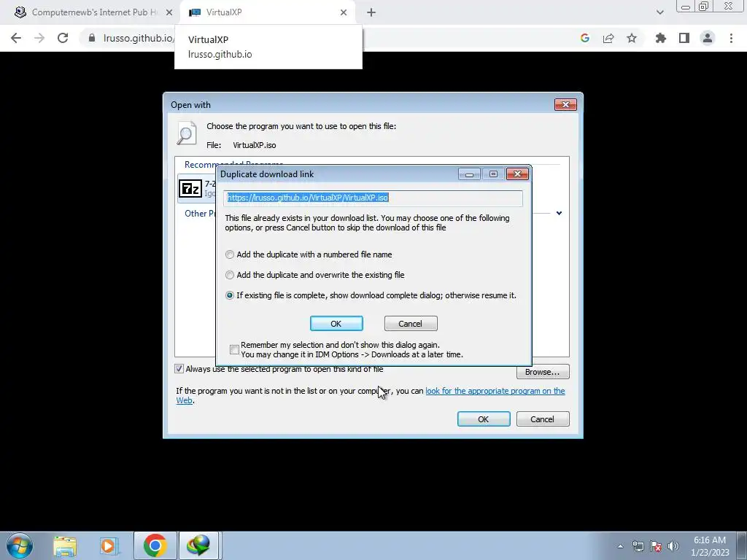Click the browser forward arrow

click(x=39, y=38)
